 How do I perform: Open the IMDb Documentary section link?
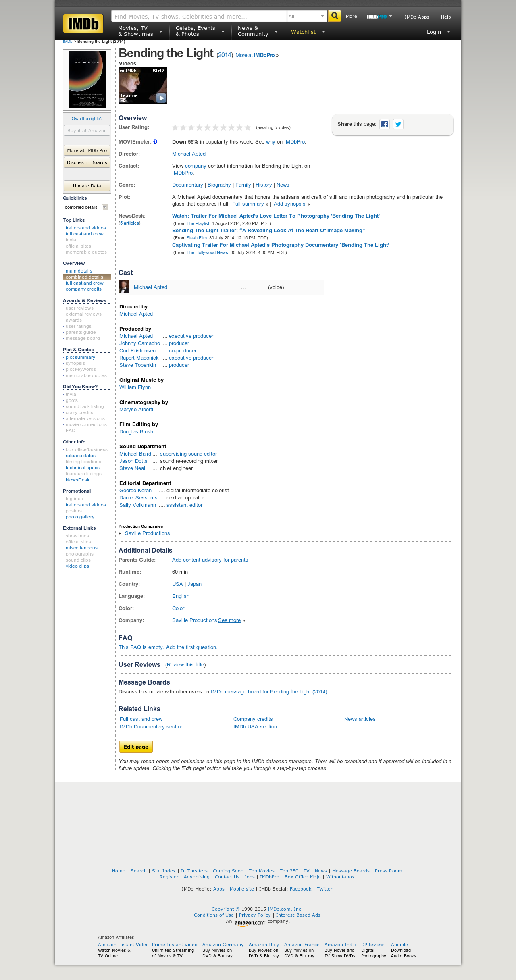tap(152, 727)
